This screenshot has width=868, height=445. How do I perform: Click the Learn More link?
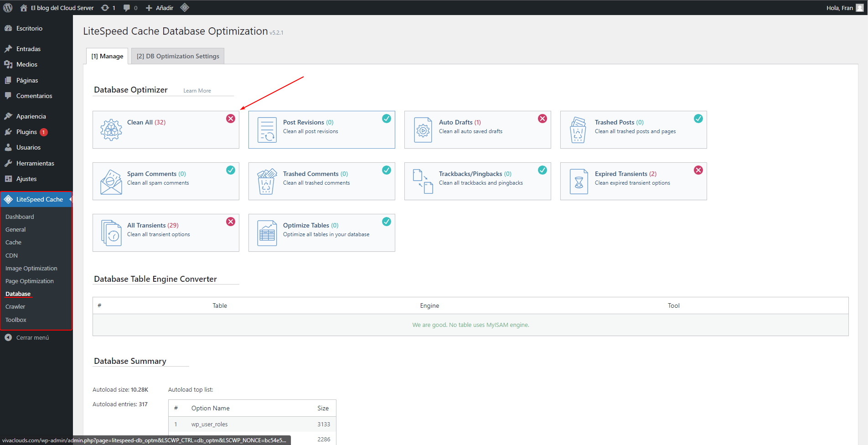[197, 91]
